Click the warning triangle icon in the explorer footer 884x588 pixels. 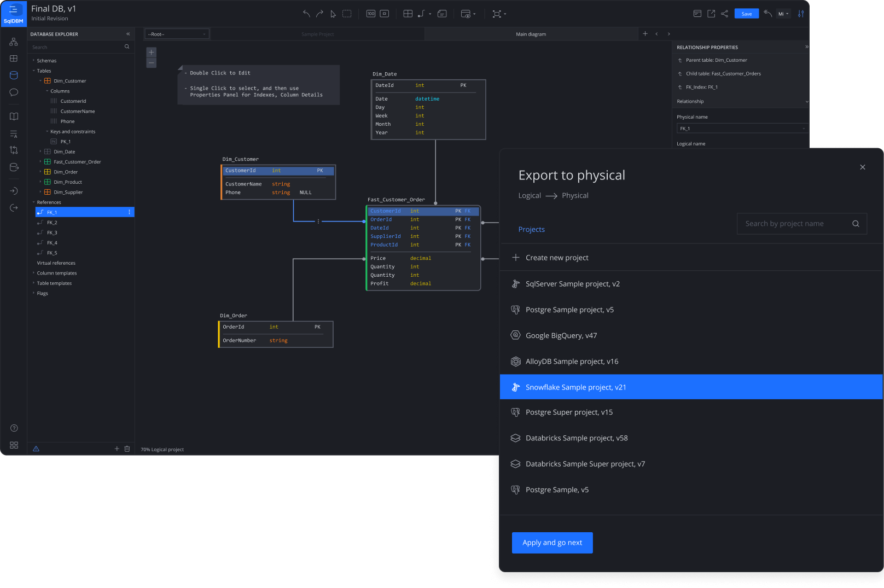point(36,449)
